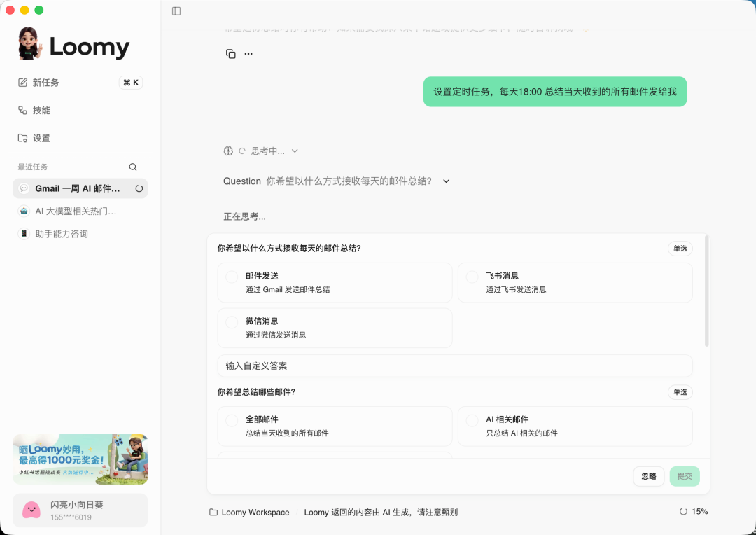Click the Gmail task chat bubble icon
This screenshot has width=756, height=535.
pos(24,188)
